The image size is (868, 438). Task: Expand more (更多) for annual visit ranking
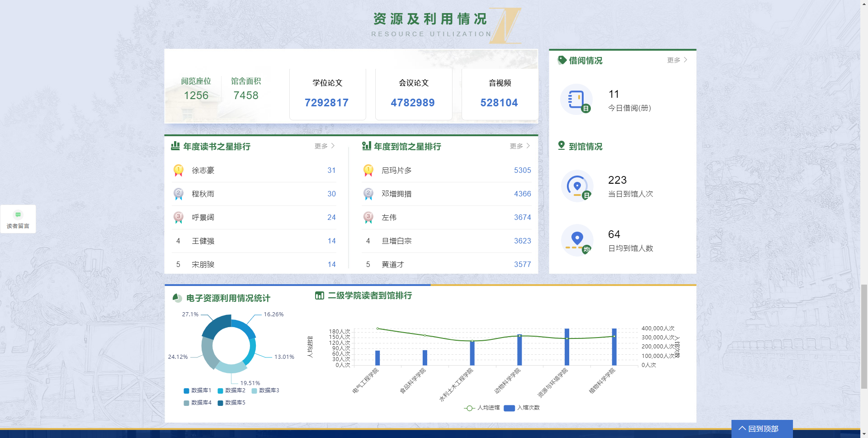pyautogui.click(x=519, y=146)
